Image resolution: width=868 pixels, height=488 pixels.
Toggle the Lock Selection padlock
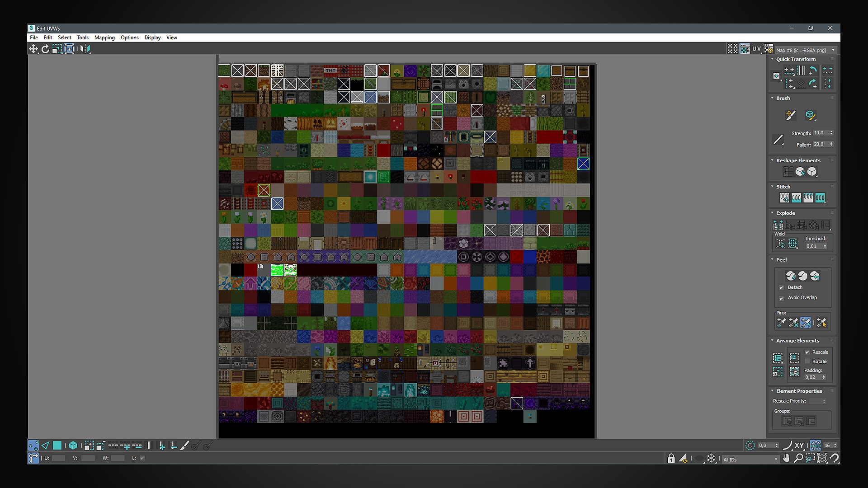point(671,459)
